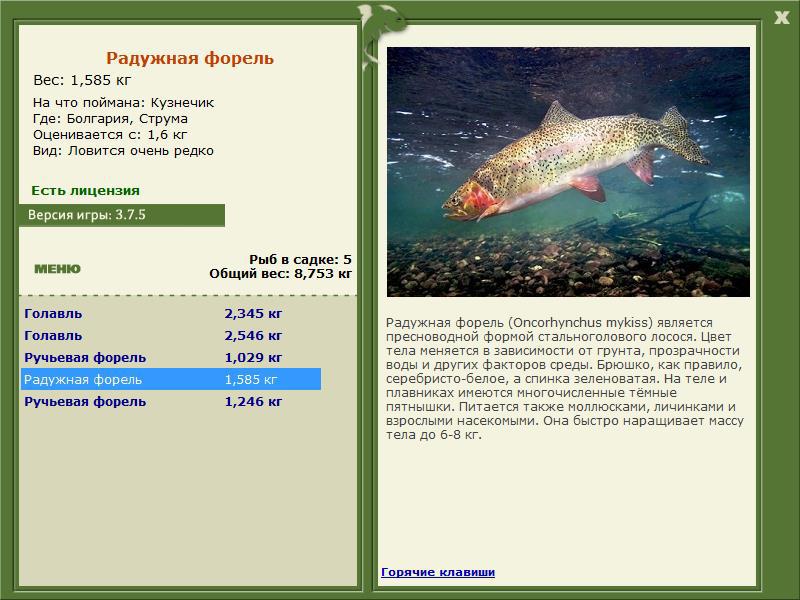This screenshot has height=600, width=800.
Task: Pick Ручьевая форель weighing 1,246 кг
Action: 171,402
